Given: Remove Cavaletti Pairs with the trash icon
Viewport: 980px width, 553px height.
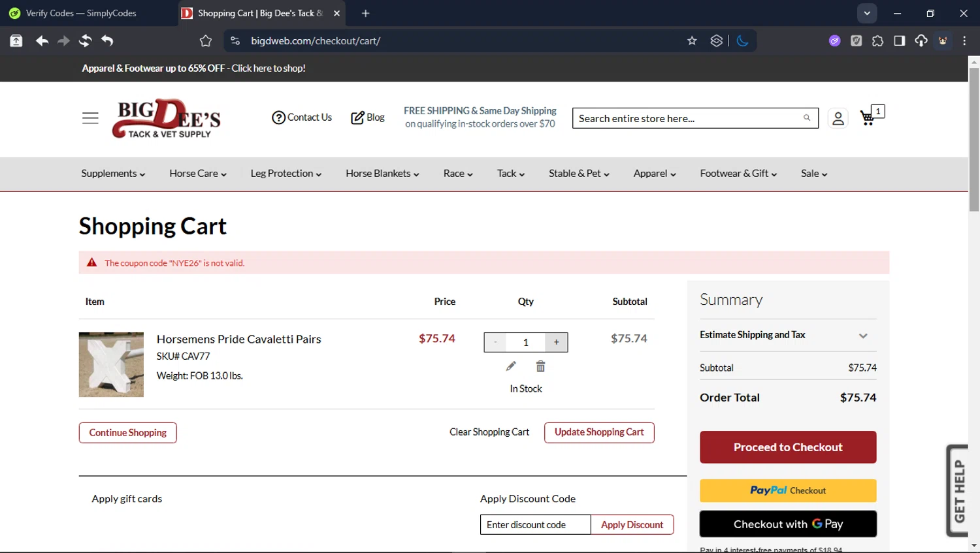Looking at the screenshot, I should [540, 366].
